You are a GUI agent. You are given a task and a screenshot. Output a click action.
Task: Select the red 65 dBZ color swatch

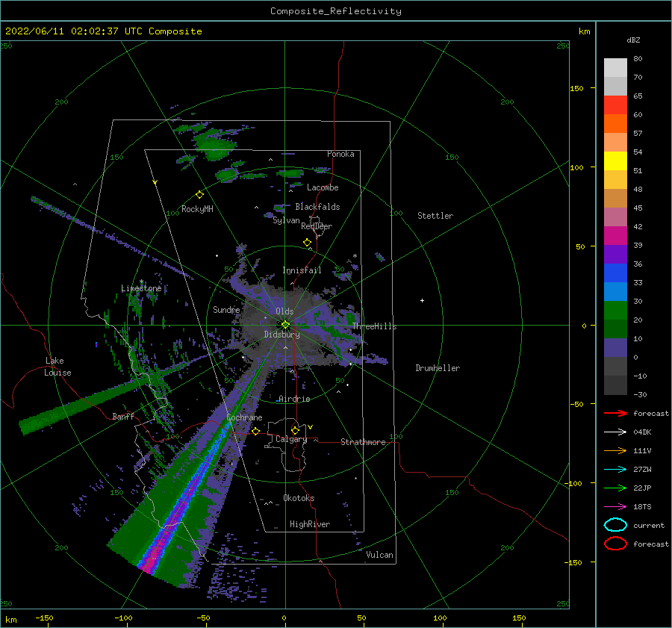coord(615,105)
